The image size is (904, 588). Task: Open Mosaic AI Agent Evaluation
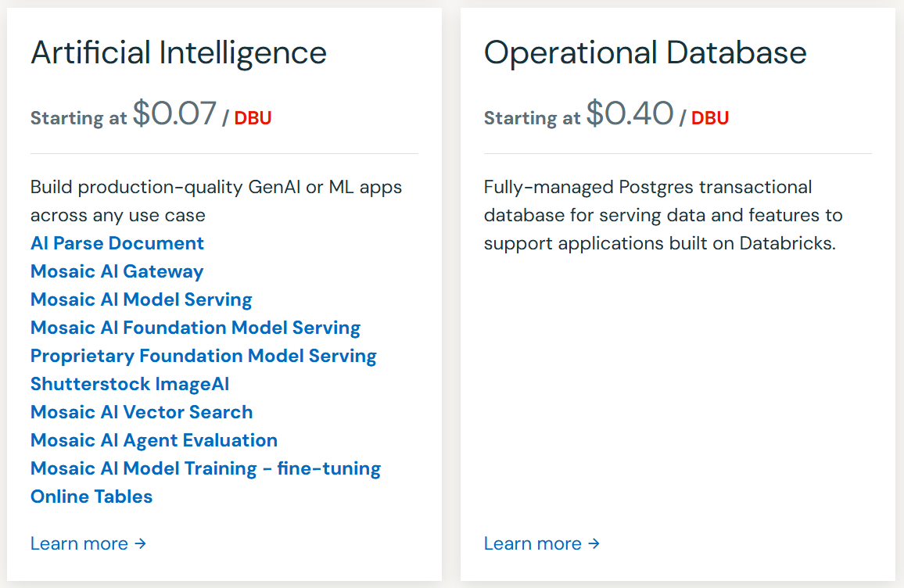click(x=153, y=440)
